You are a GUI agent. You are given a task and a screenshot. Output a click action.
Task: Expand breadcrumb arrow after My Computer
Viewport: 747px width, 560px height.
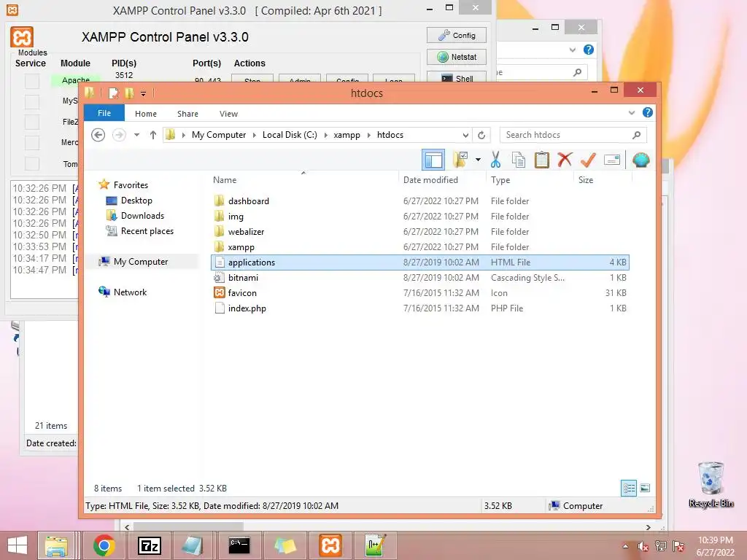254,135
